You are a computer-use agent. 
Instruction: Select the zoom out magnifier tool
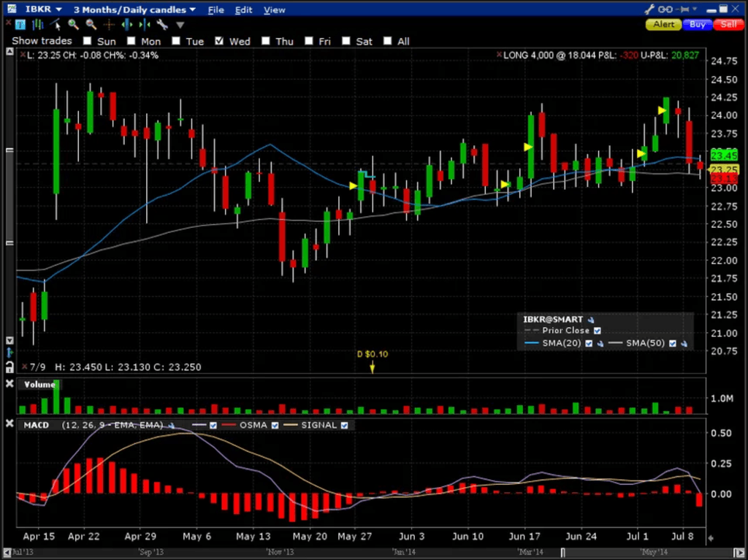coord(90,24)
